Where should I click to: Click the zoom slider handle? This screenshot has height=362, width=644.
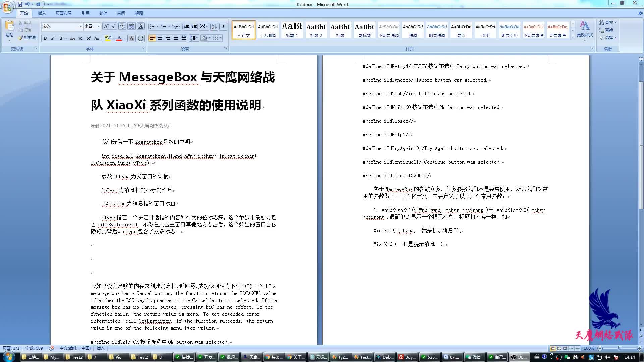tap(620, 348)
